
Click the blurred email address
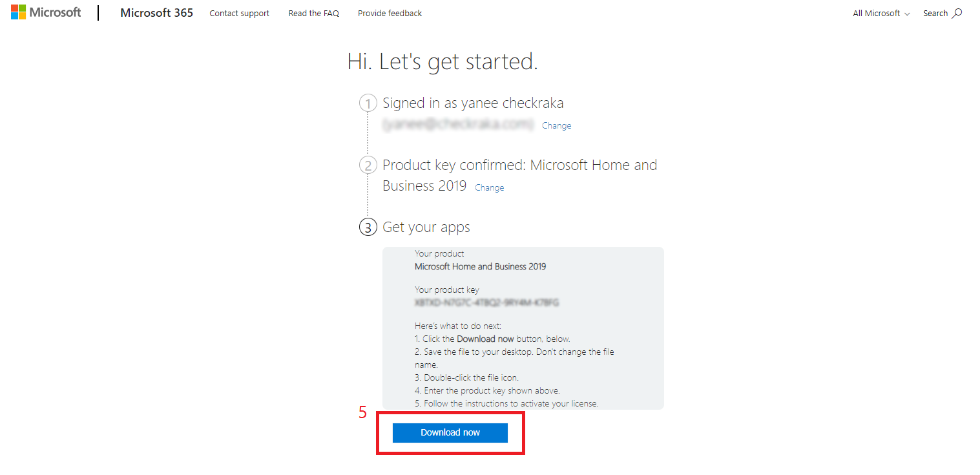click(457, 124)
